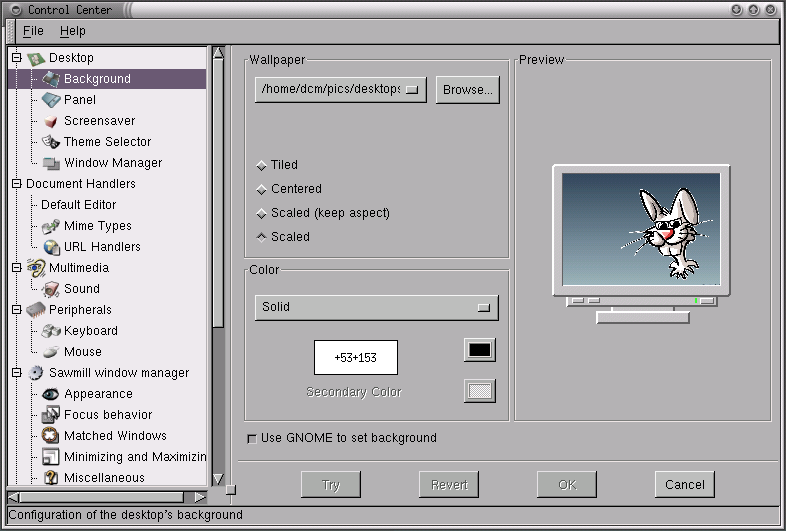
Task: Click the Browse... button
Action: pos(468,90)
